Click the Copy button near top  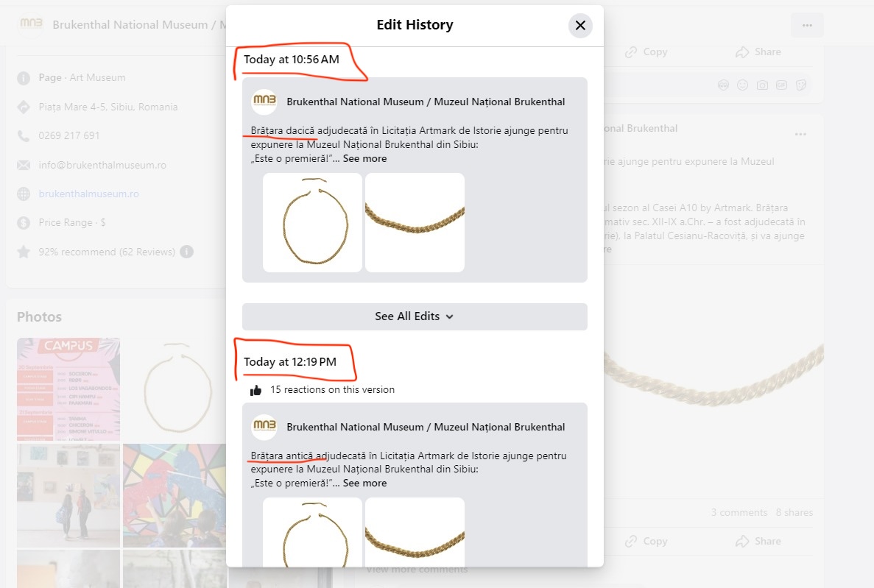pyautogui.click(x=646, y=52)
